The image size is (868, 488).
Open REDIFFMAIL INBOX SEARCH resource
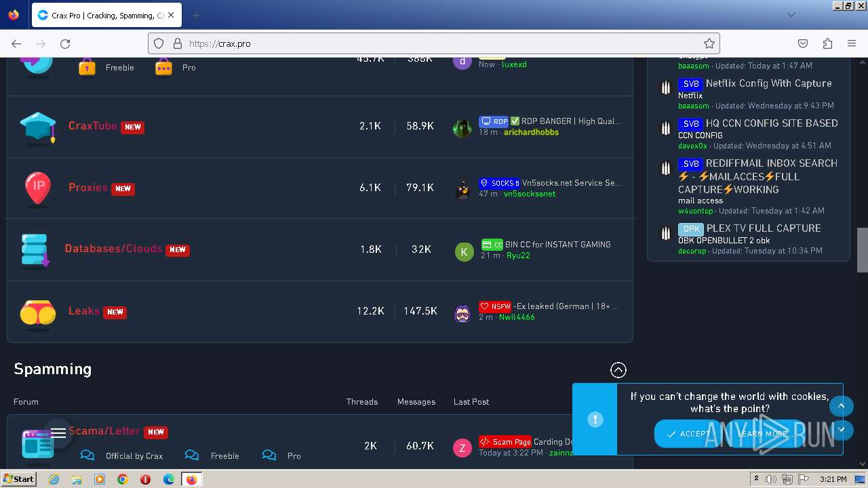(x=757, y=176)
